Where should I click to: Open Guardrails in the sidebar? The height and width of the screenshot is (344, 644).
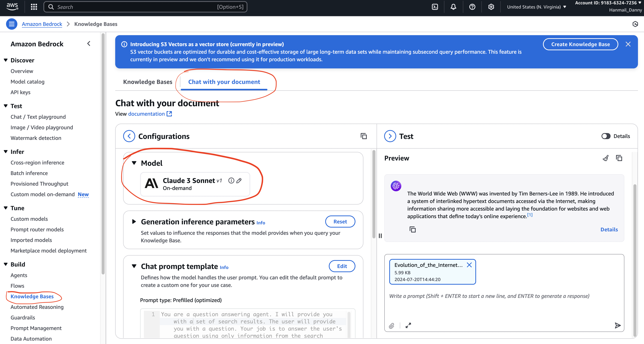23,318
